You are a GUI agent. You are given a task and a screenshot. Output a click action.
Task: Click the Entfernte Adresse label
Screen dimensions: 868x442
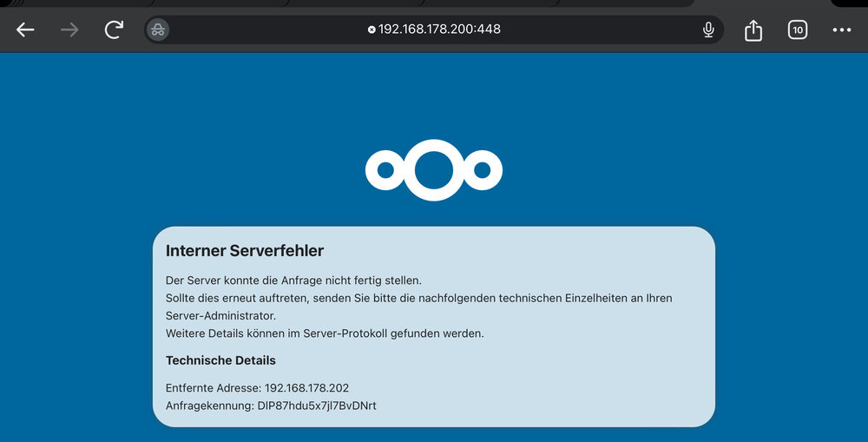(x=214, y=387)
